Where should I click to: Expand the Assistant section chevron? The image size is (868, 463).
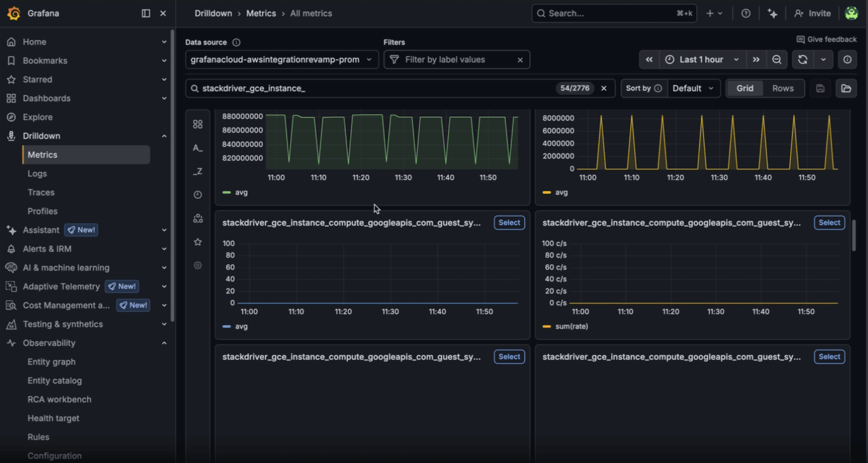164,230
